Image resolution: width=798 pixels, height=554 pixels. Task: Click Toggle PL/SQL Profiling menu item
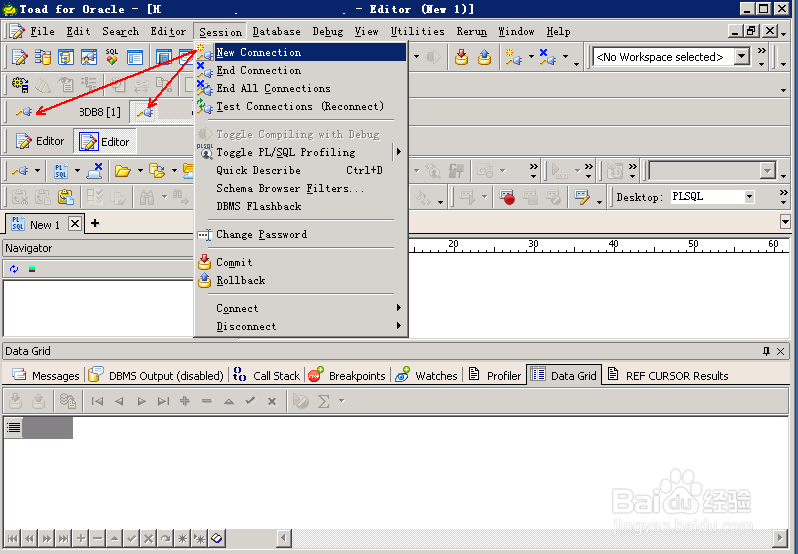[286, 152]
